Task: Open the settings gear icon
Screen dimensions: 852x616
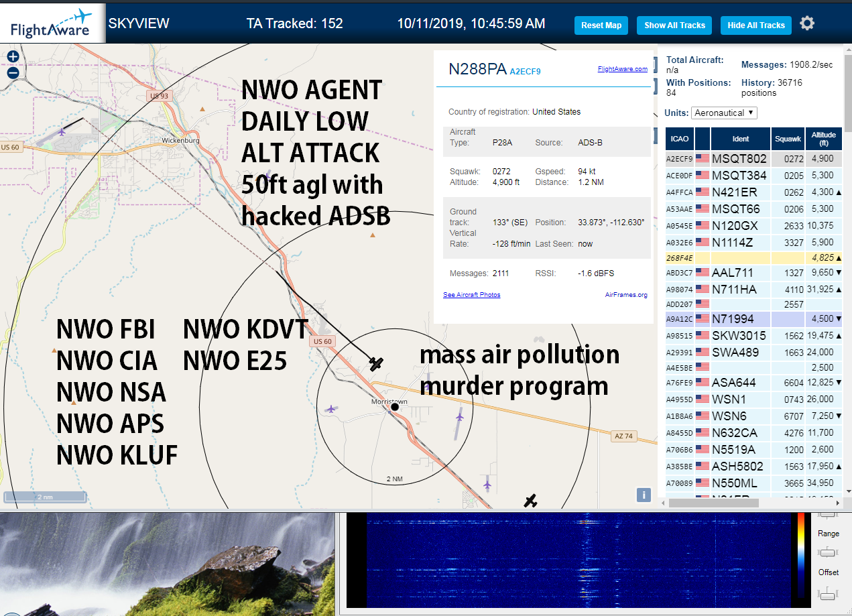Action: pos(807,23)
